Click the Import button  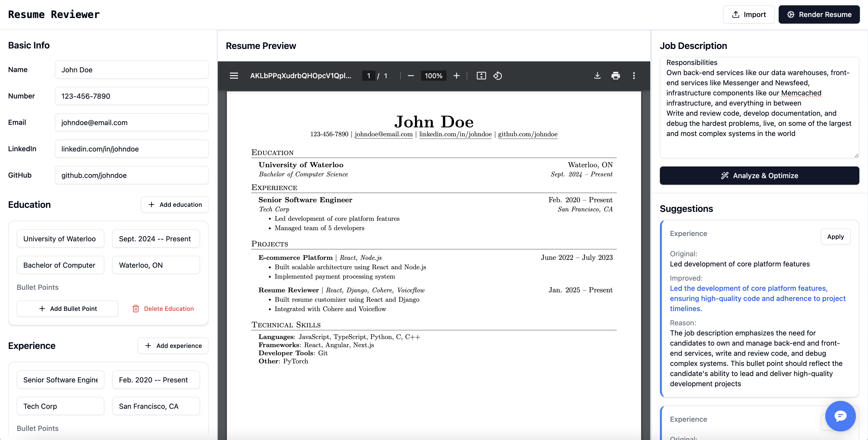(x=748, y=14)
